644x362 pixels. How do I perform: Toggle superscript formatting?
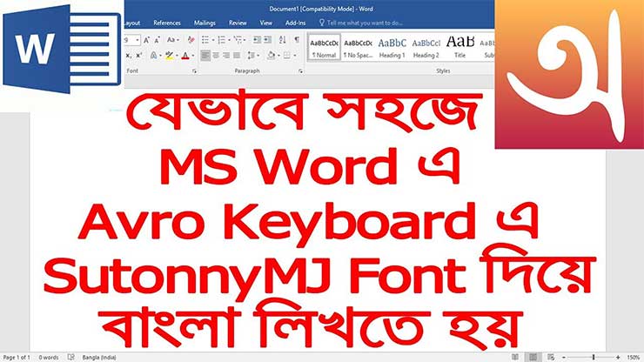coord(139,56)
